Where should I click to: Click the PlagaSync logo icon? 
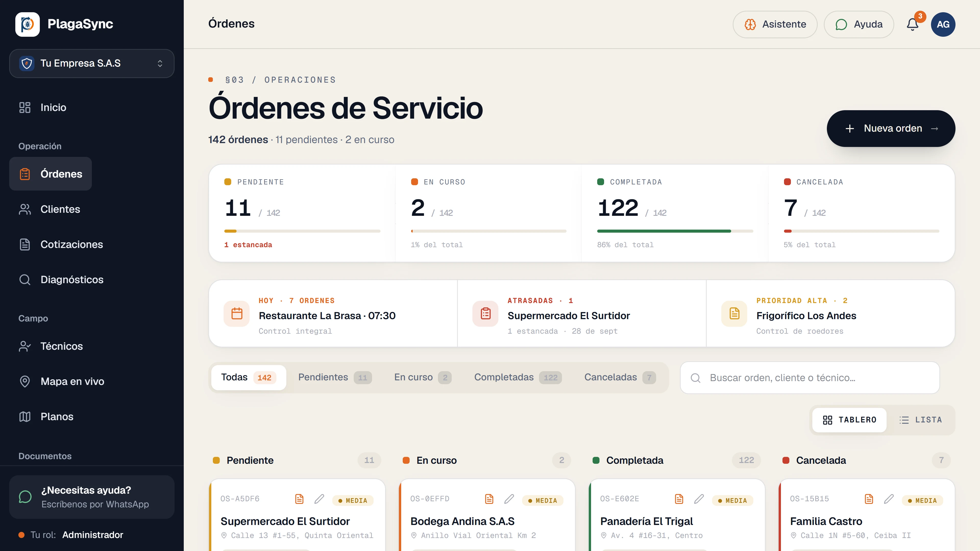27,24
